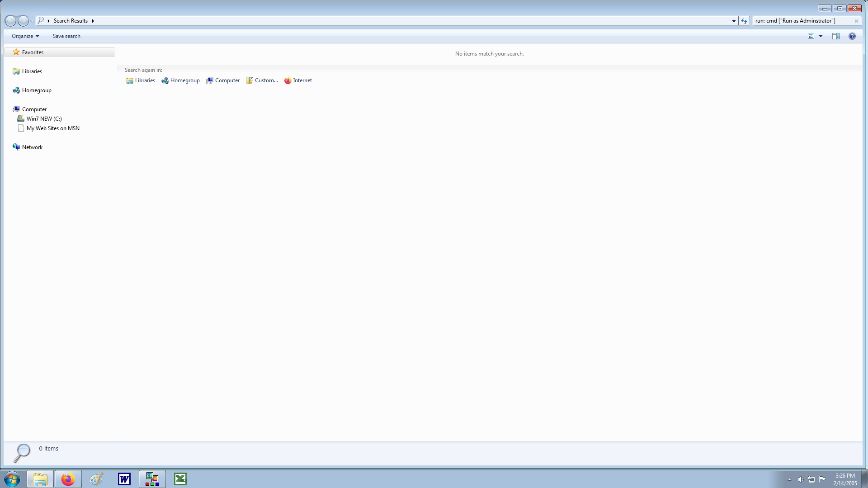Image resolution: width=868 pixels, height=488 pixels.
Task: Click the network tray icon
Action: (811, 479)
